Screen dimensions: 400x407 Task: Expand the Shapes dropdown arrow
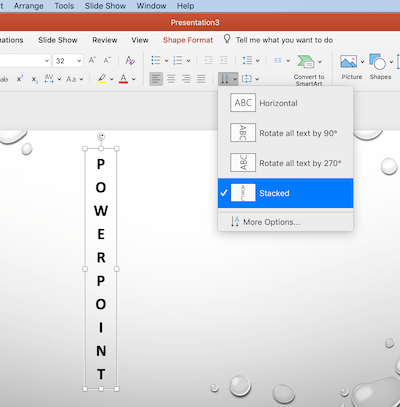pyautogui.click(x=391, y=62)
